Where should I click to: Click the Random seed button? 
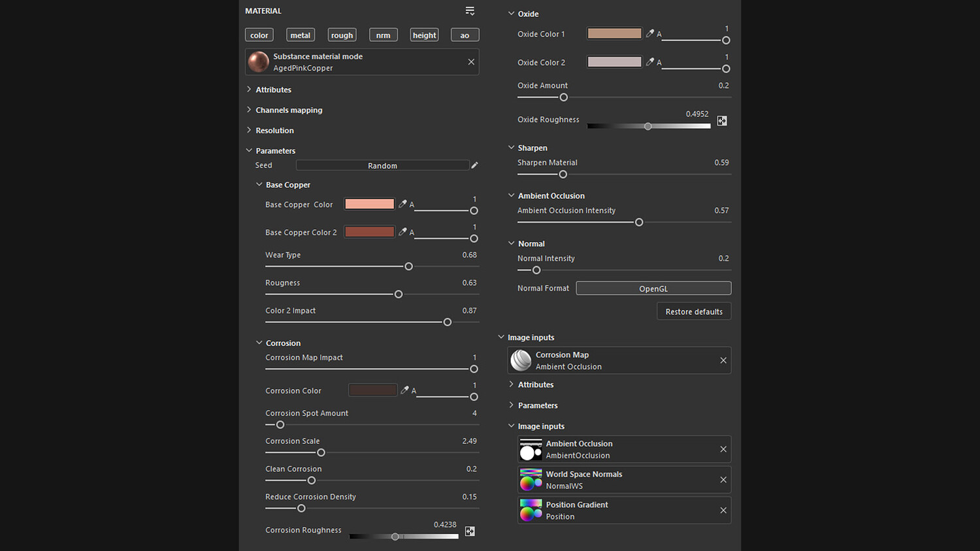click(382, 166)
